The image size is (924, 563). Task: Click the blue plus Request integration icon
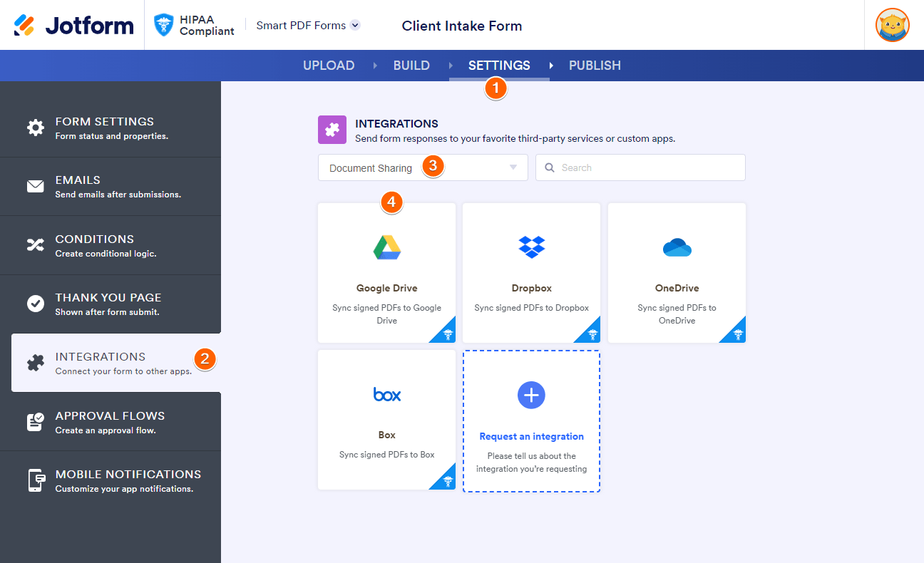coord(531,395)
